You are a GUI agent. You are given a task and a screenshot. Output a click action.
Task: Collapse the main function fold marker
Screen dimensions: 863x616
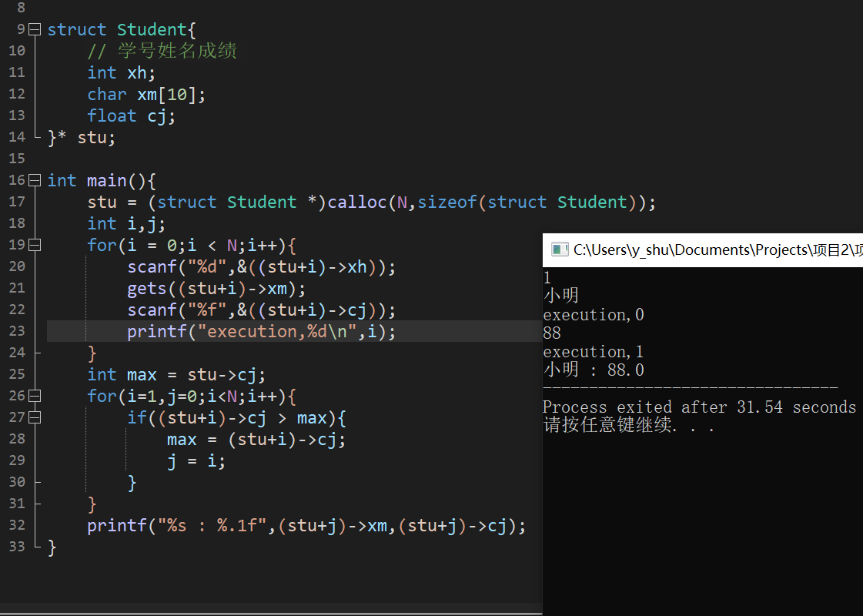(x=35, y=181)
